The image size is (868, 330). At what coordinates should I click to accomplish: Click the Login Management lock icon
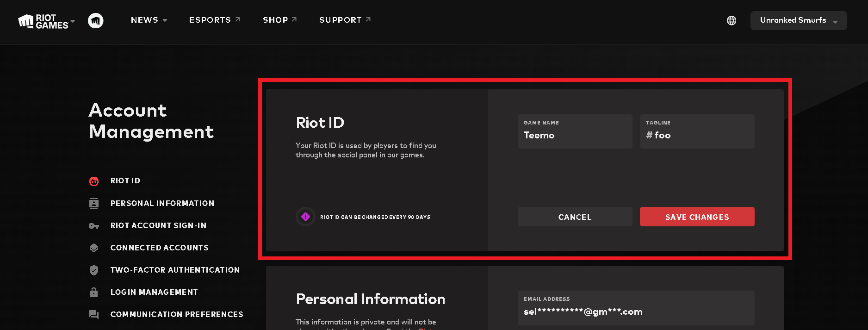coord(94,292)
